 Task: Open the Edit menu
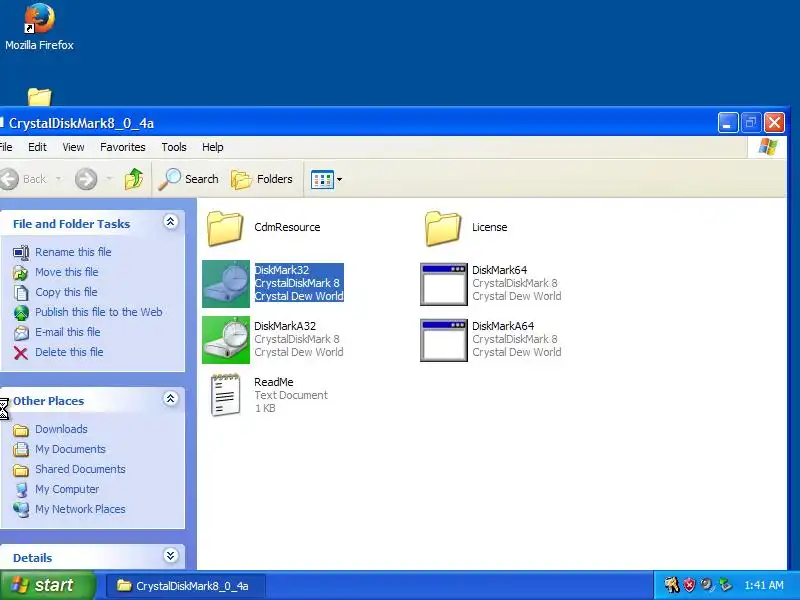(x=37, y=147)
